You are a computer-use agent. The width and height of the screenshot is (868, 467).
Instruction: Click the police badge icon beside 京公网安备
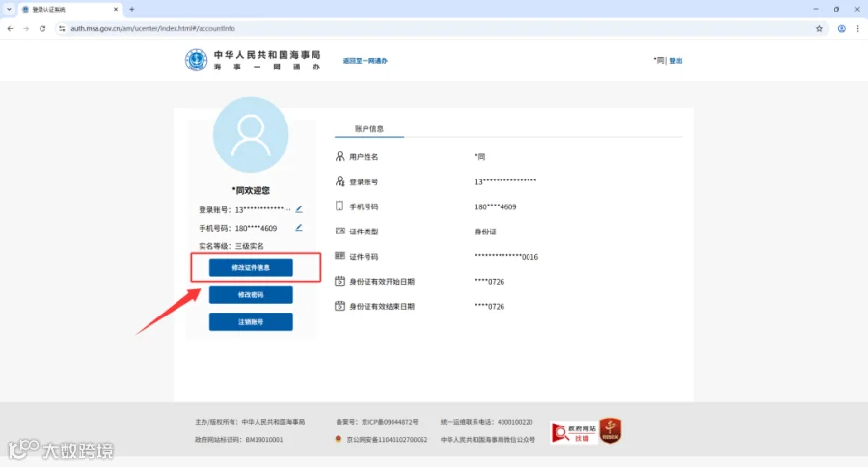(339, 439)
